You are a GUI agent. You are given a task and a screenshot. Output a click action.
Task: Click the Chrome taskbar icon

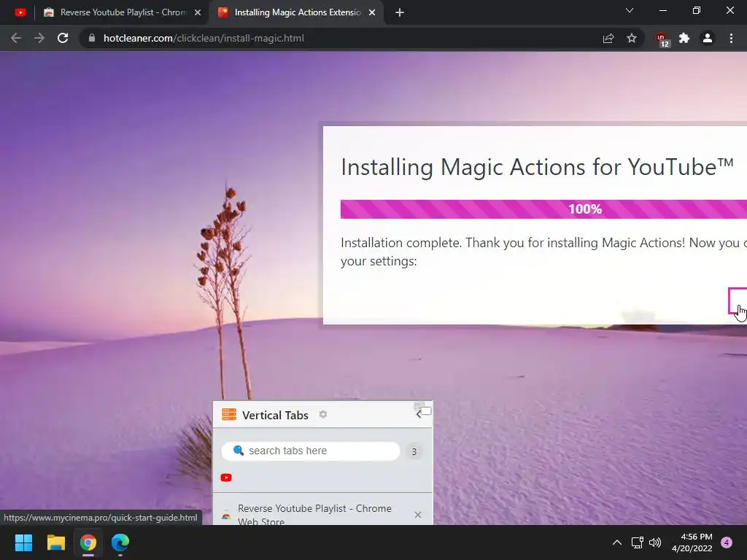(x=88, y=542)
